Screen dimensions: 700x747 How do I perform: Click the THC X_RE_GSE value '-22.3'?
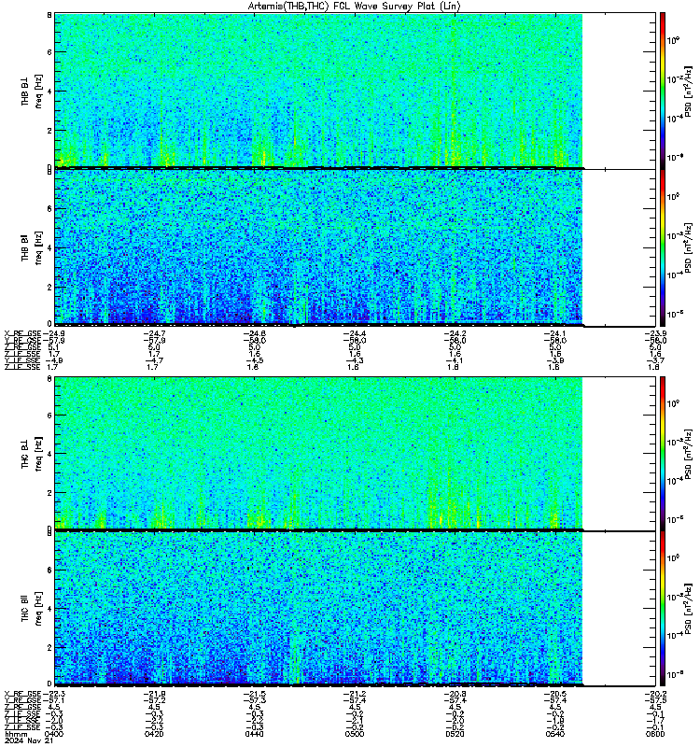click(x=53, y=694)
